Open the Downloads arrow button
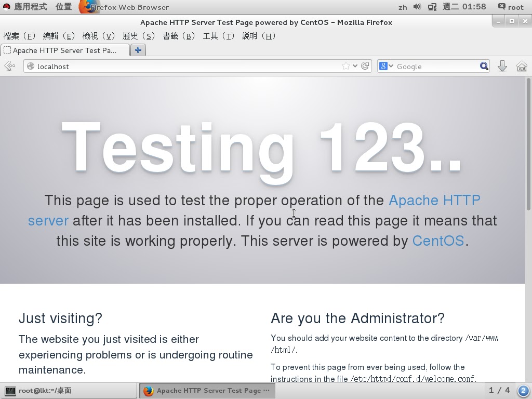 coord(502,66)
